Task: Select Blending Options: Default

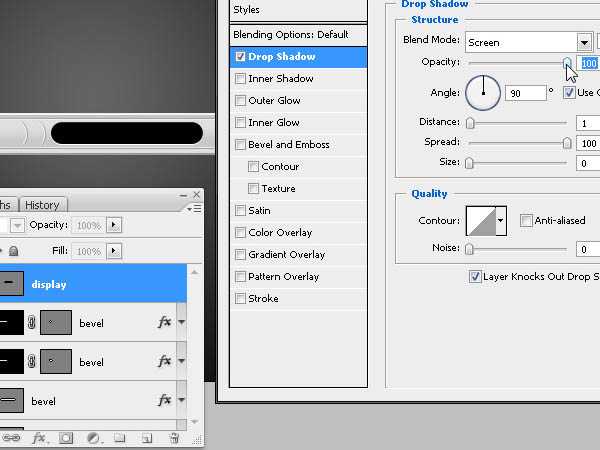Action: click(290, 34)
